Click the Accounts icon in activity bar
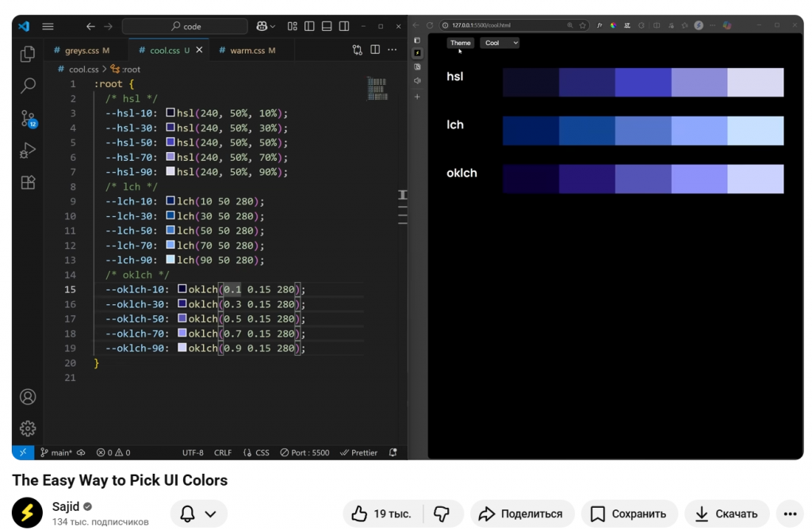 point(28,397)
